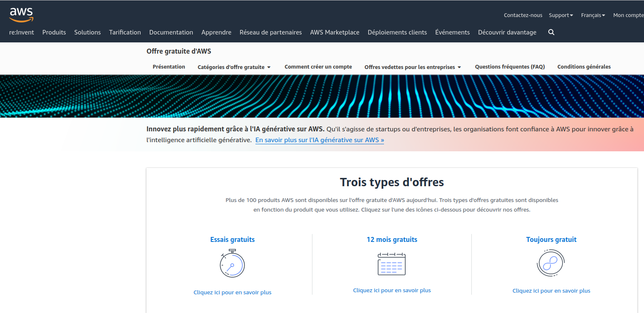Click the stopwatch icon under Essais gratuits
Screen dimensions: 644x313
(232, 264)
